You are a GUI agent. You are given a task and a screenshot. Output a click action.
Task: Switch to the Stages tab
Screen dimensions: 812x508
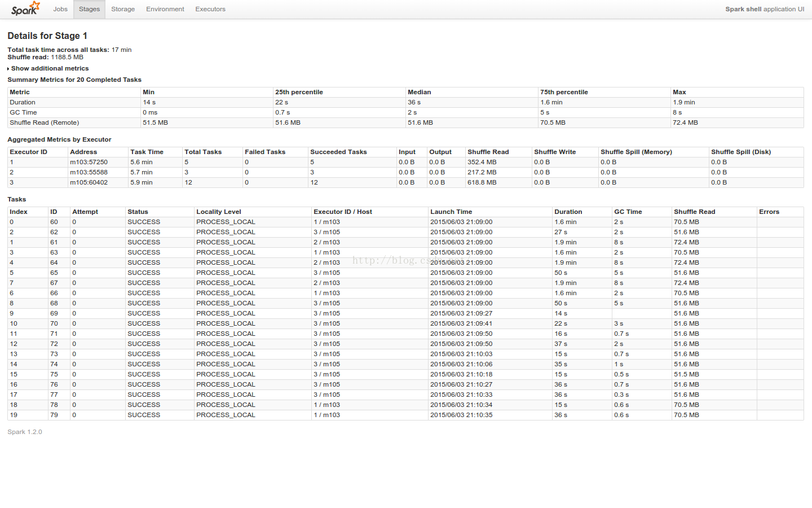[89, 9]
